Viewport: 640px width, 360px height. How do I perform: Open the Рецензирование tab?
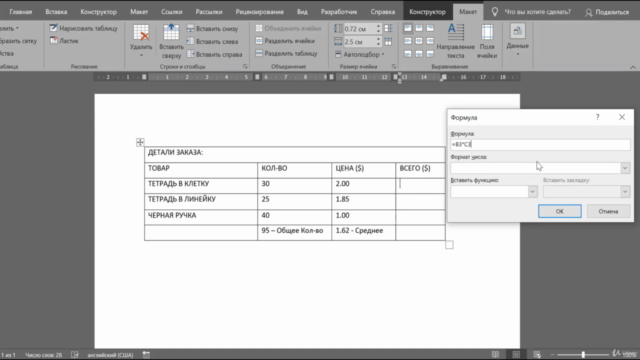click(260, 12)
